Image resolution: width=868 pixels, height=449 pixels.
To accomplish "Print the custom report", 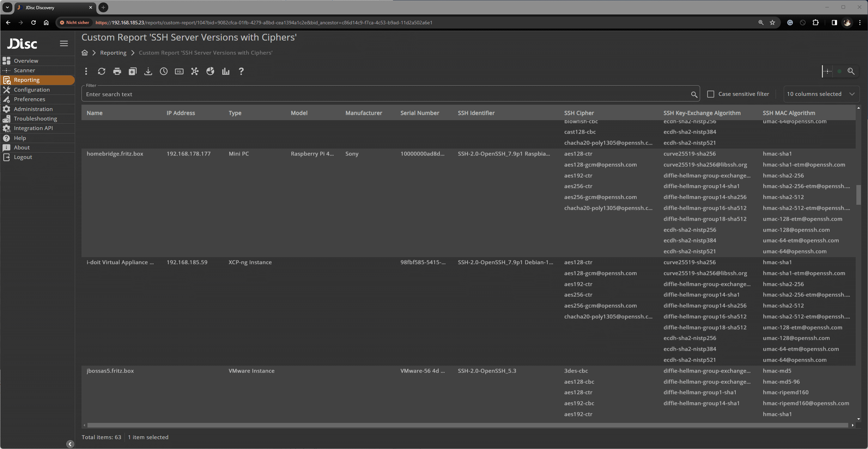I will [x=117, y=71].
